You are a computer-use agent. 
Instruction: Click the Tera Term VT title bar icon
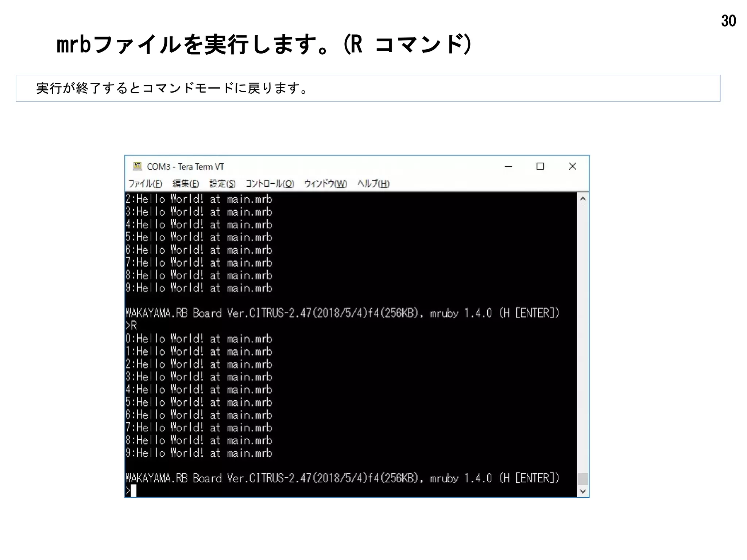(137, 166)
